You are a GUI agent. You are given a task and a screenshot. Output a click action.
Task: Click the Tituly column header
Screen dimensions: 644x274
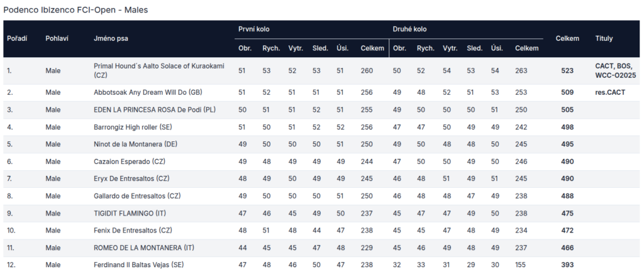click(604, 38)
